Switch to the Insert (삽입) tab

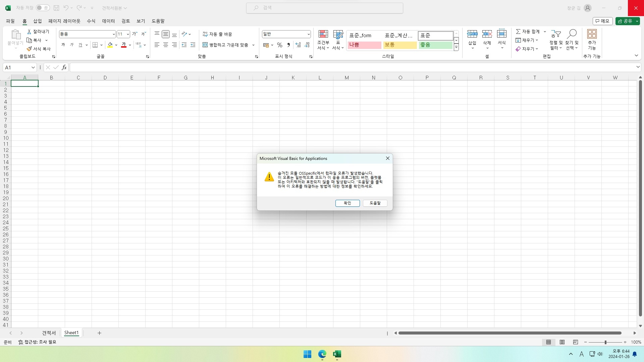point(38,21)
